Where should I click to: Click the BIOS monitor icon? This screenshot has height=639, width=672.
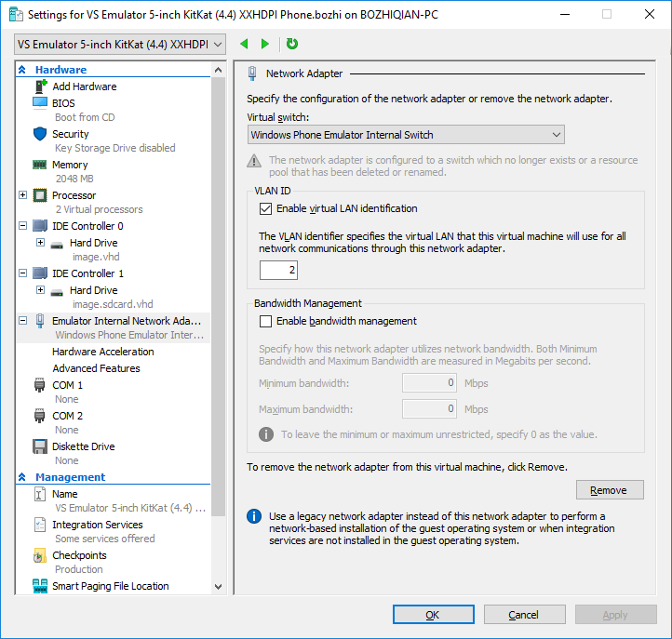[40, 103]
